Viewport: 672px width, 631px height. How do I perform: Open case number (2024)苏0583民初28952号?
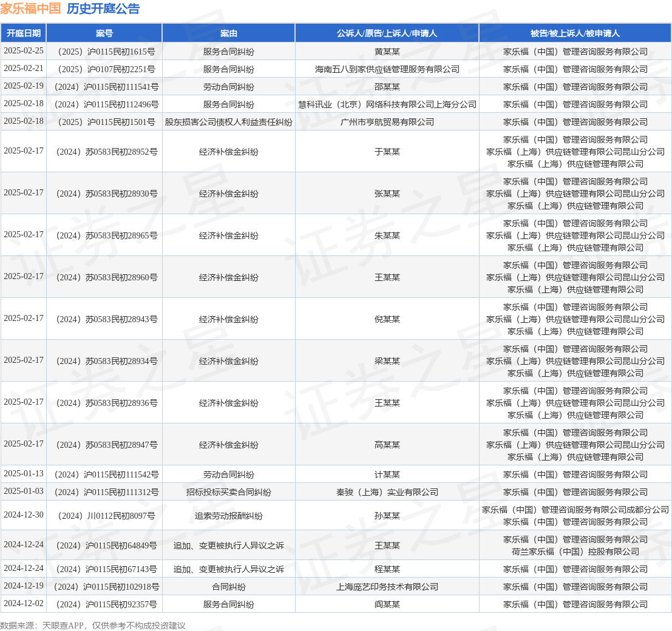(x=104, y=152)
